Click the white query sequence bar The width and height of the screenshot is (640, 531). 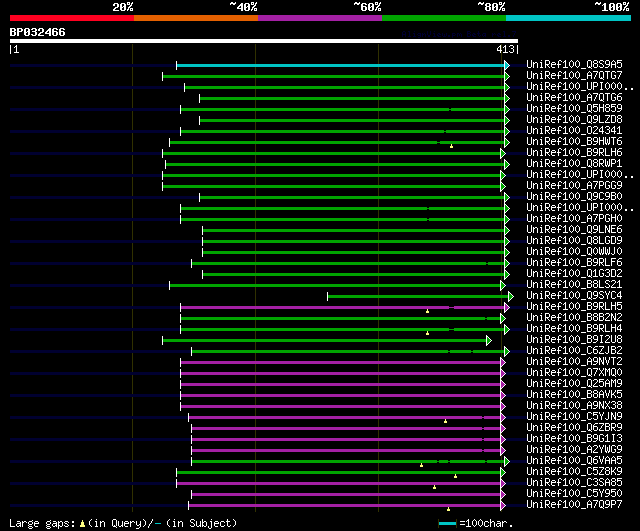pos(264,41)
